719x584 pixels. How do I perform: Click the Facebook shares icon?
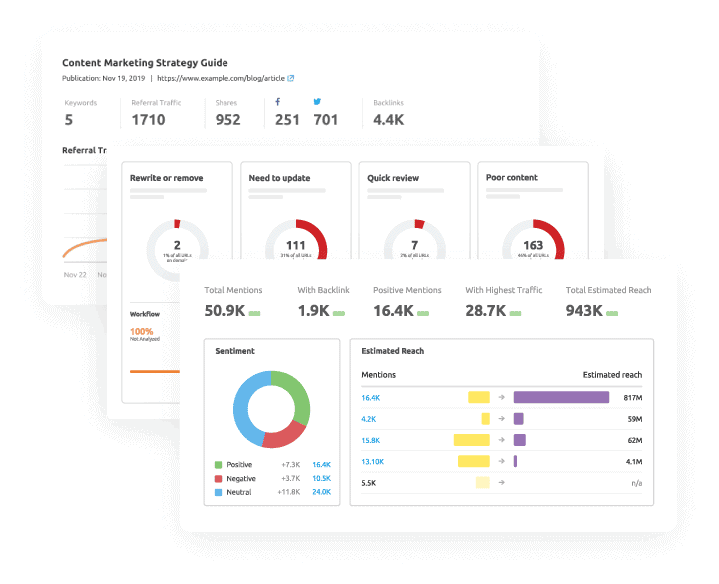(279, 102)
